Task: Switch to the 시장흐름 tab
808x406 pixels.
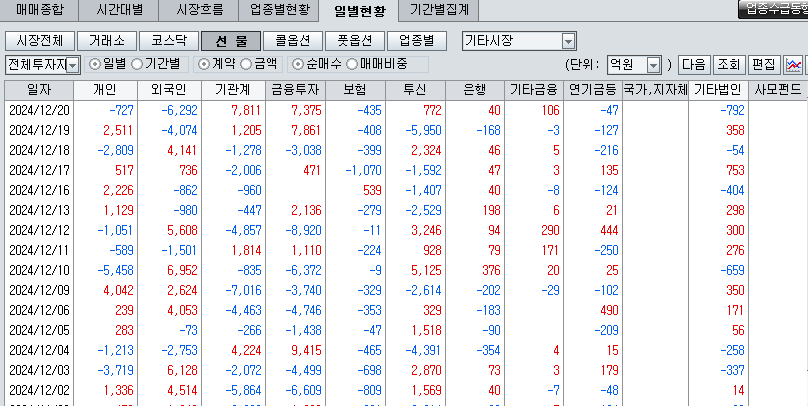Action: click(199, 10)
